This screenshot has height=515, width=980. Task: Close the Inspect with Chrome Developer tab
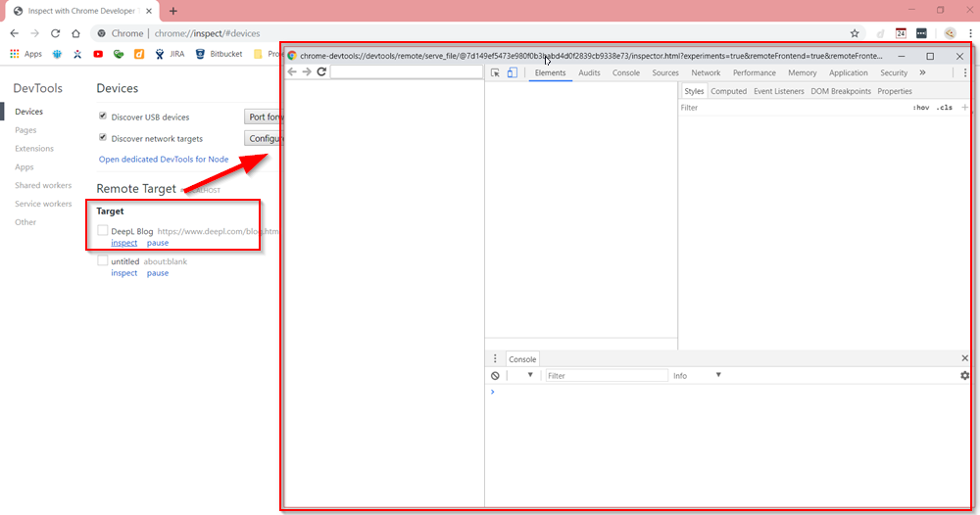click(x=149, y=11)
